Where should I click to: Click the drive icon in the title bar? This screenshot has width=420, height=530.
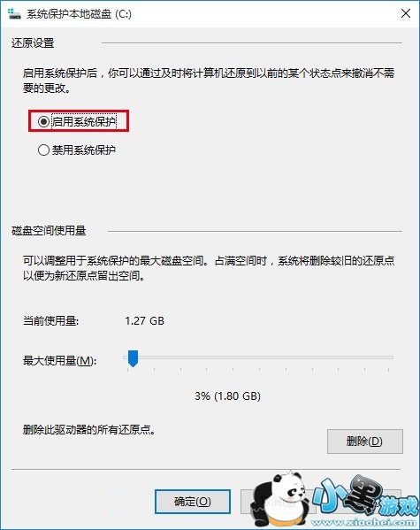pyautogui.click(x=14, y=14)
